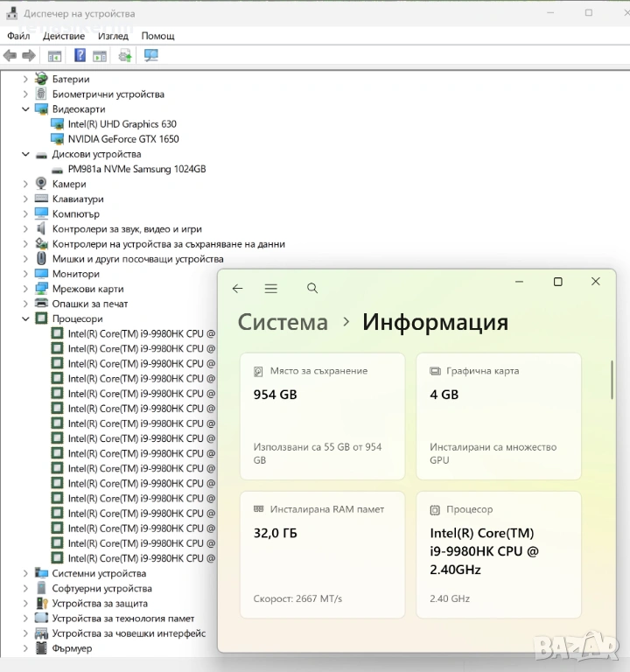Click the Back arrow in Device Manager toolbar
Viewport: 630px width, 672px height.
[10, 56]
